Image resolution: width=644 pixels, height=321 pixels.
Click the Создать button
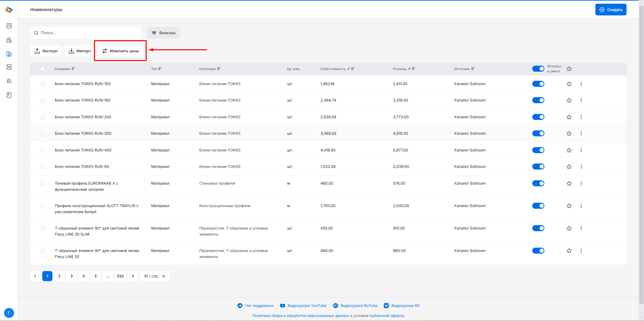[610, 10]
